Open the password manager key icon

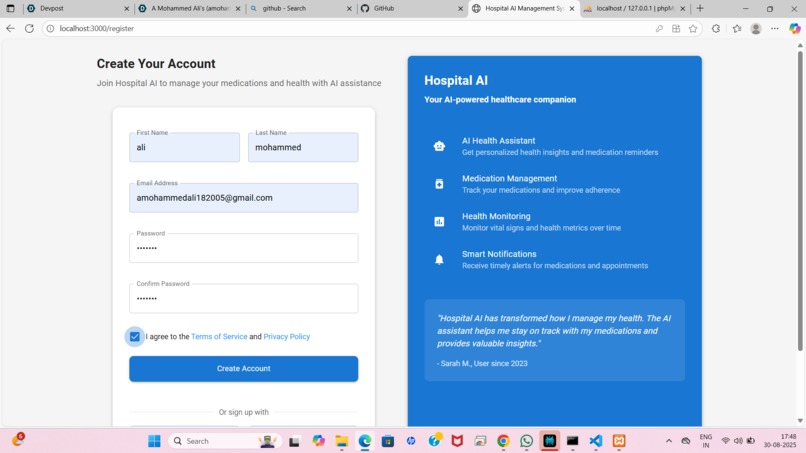pyautogui.click(x=659, y=29)
